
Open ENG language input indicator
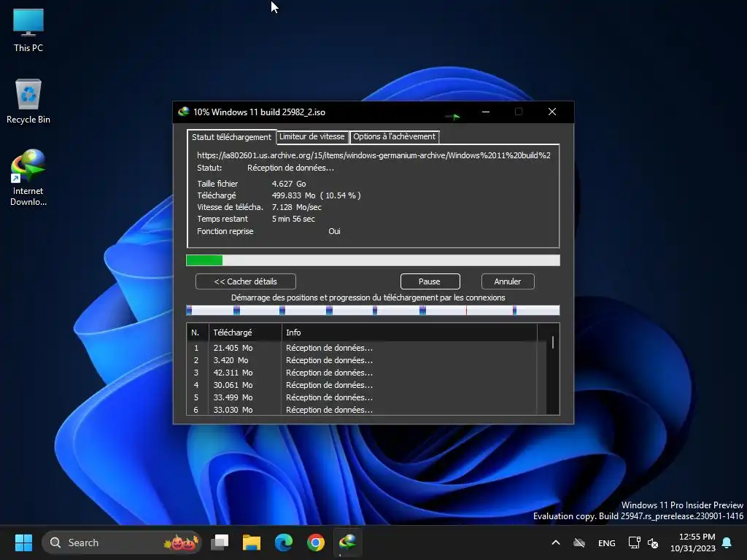coord(606,542)
